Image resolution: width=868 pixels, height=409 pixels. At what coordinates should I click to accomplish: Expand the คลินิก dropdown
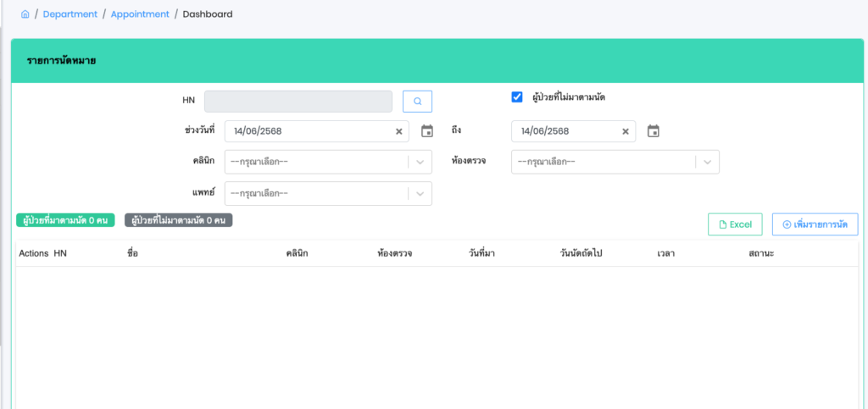click(420, 162)
